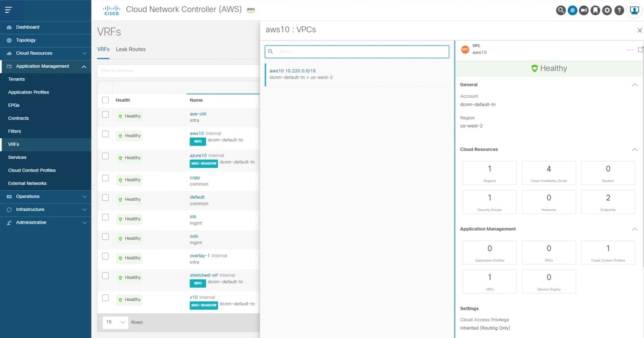Click the Cloud Availability Zones count tile
This screenshot has height=338, width=644.
(549, 173)
